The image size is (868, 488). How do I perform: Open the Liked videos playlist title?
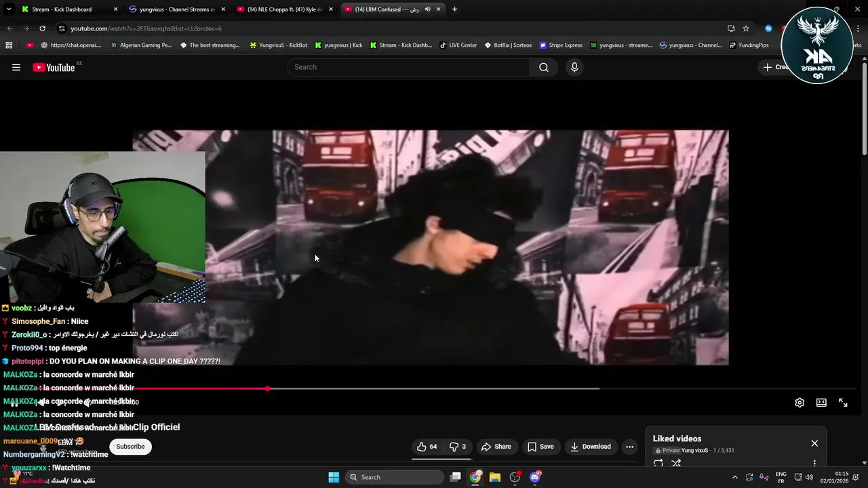[677, 439]
